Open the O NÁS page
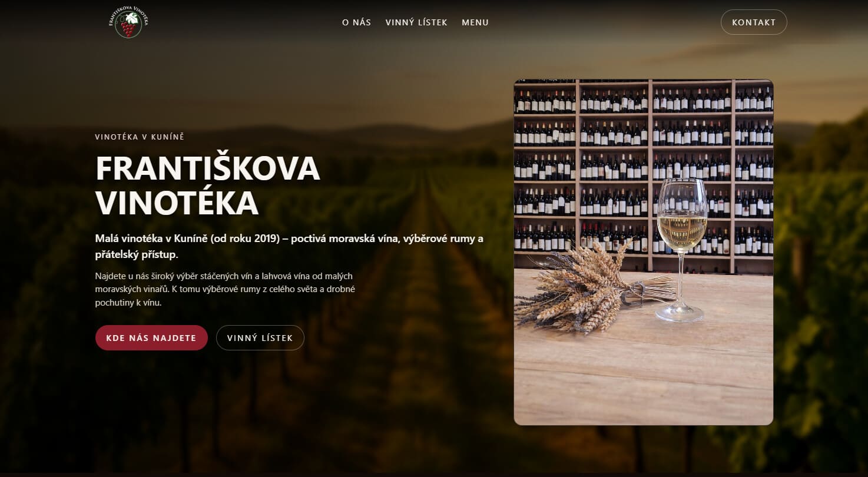Viewport: 868px width, 477px height. [356, 22]
